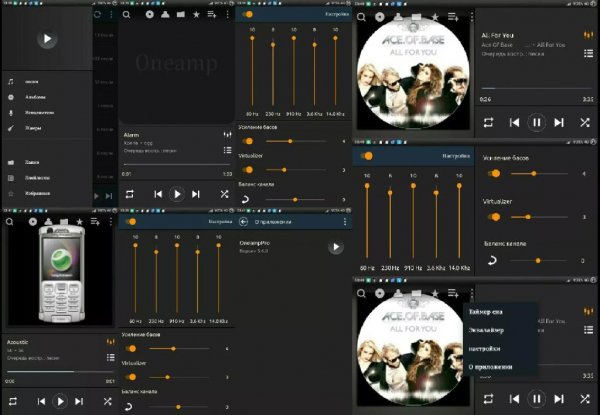Image resolution: width=600 pixels, height=415 pixels.
Task: Toggle repeat in the Alarm player
Action: click(130, 194)
